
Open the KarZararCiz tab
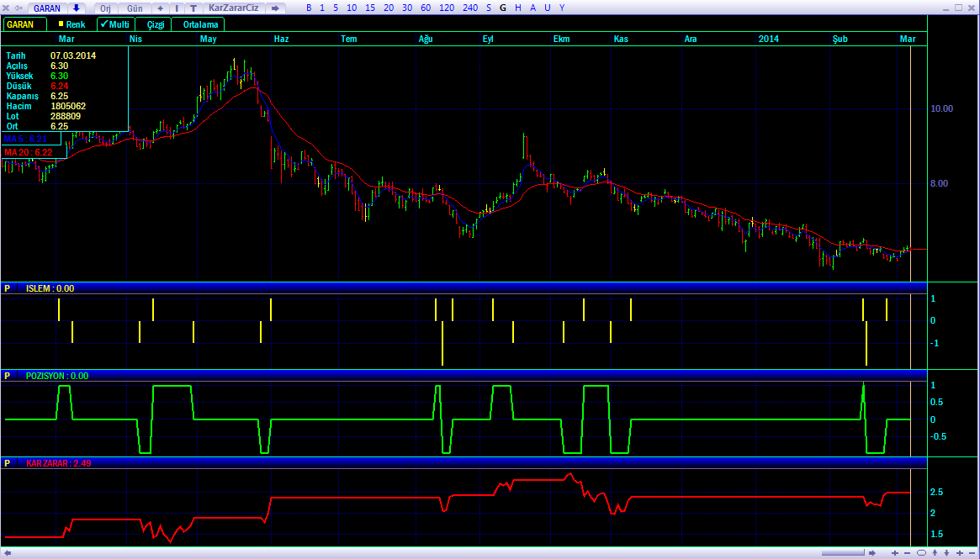point(234,8)
